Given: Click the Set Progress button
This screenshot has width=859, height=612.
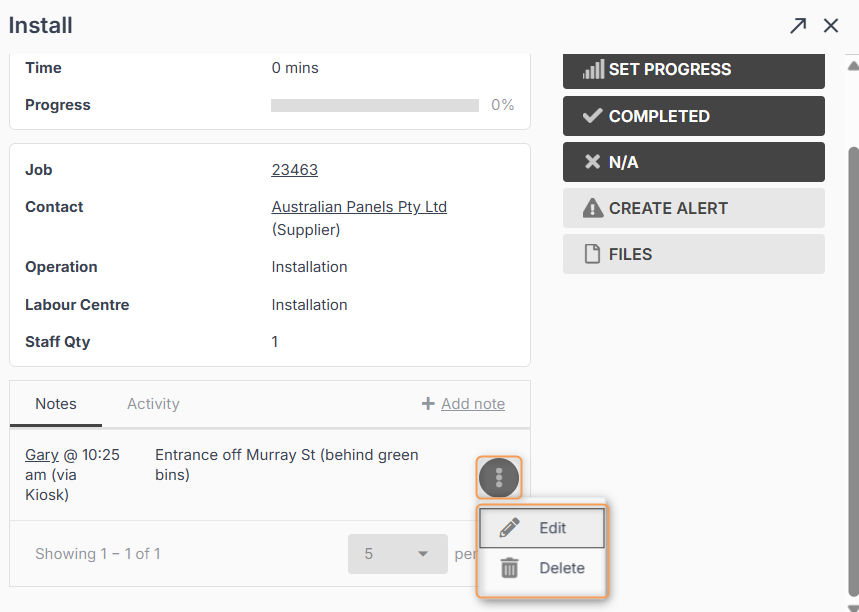Looking at the screenshot, I should tap(694, 70).
